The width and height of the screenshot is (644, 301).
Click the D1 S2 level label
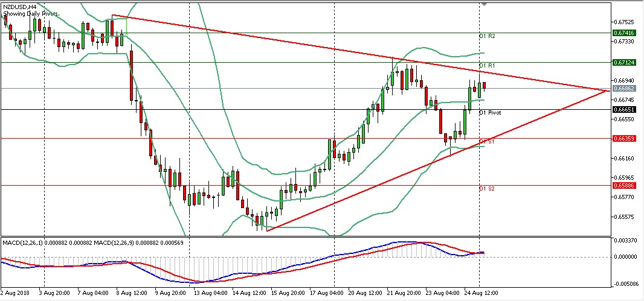click(487, 189)
